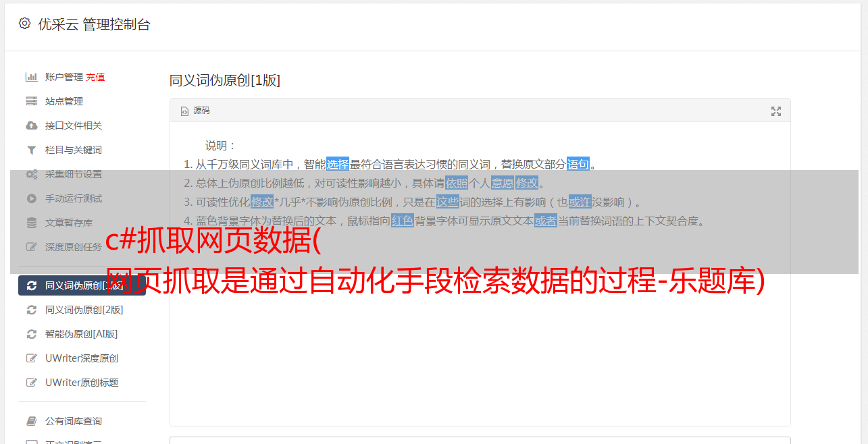
Task: Open 同义词伪原创[2版] menu item
Action: tap(84, 310)
